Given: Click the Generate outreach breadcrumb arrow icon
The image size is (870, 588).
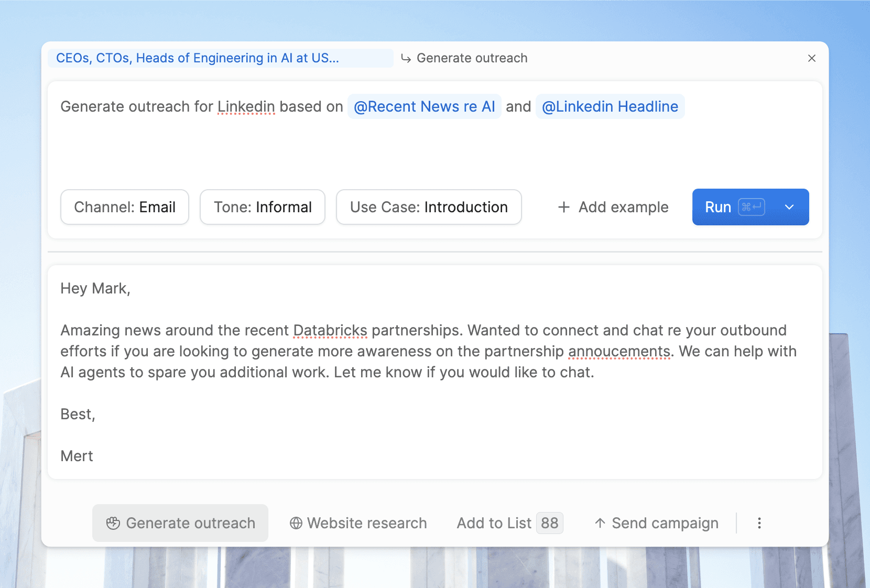Looking at the screenshot, I should click(x=406, y=58).
